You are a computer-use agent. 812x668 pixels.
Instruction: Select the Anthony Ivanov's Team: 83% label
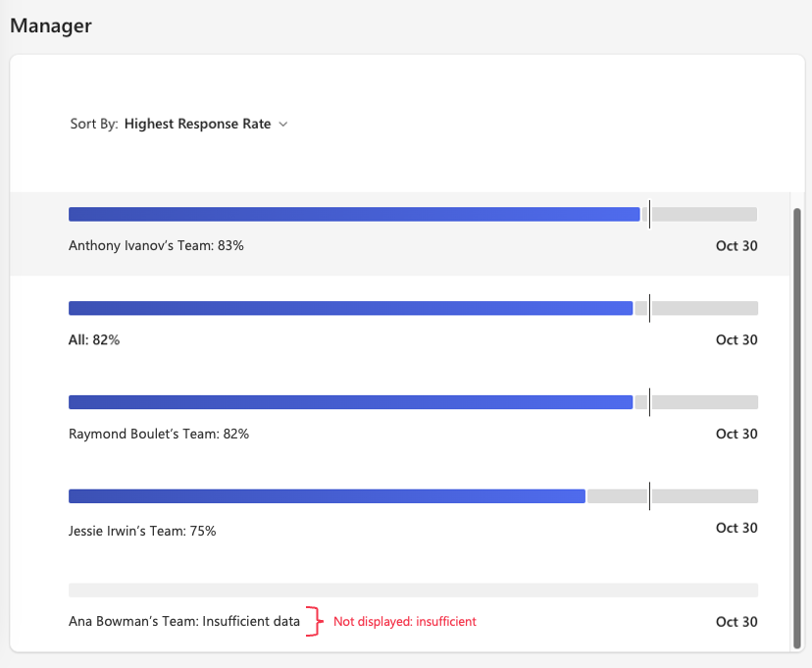(x=155, y=245)
